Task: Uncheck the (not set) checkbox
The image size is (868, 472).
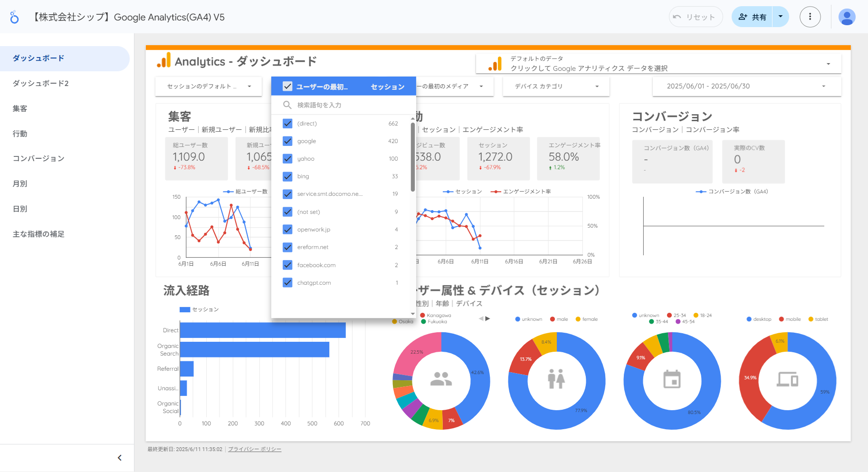Action: pyautogui.click(x=287, y=212)
